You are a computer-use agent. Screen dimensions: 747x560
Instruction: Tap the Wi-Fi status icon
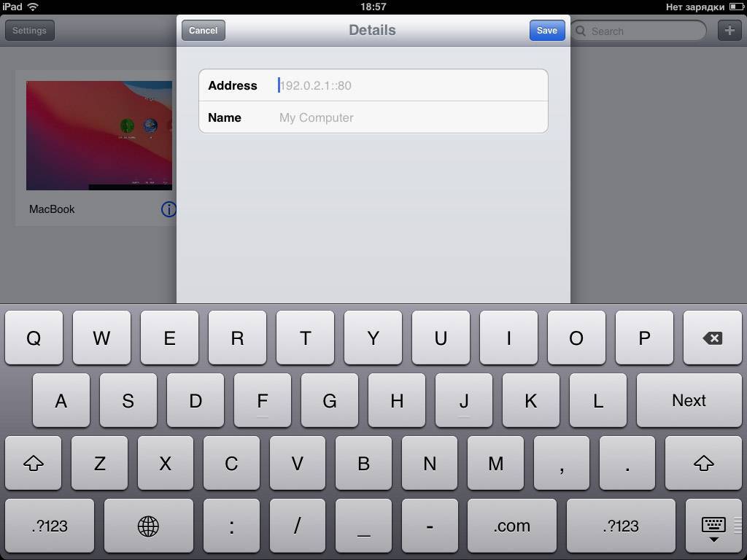(33, 7)
